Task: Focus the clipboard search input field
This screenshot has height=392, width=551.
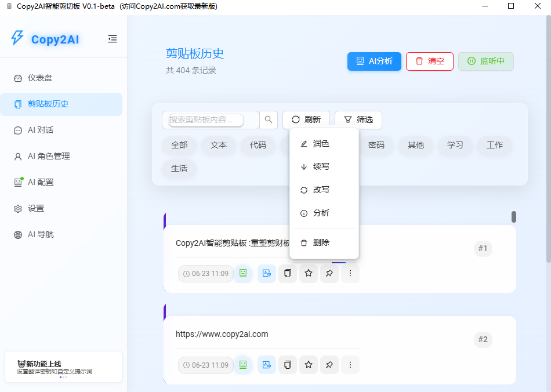Action: coord(206,120)
